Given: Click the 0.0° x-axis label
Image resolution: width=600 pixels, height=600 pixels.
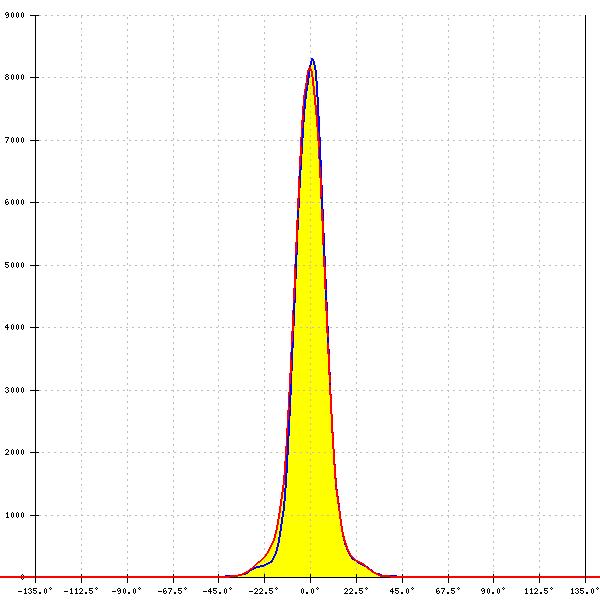Looking at the screenshot, I should tap(310, 591).
